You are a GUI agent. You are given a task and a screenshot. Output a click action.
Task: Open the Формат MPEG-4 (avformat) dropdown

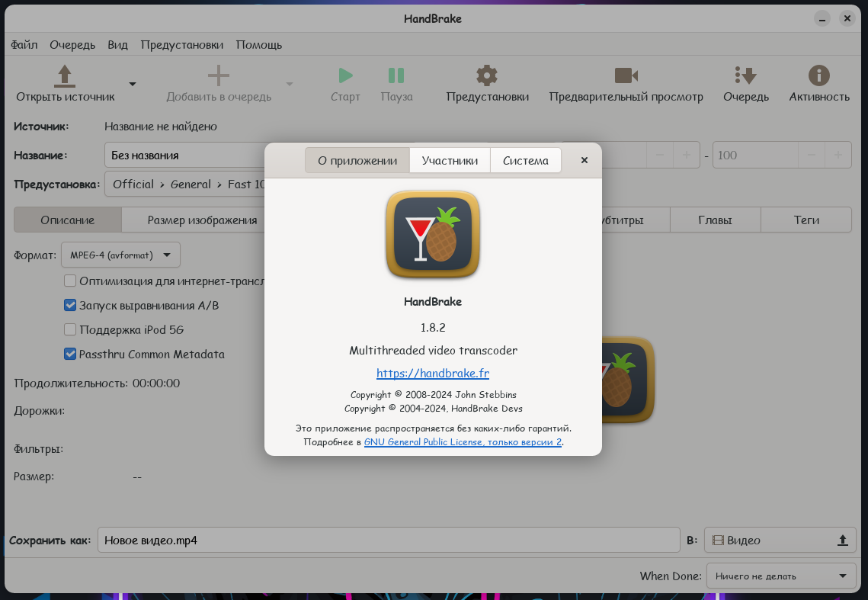click(x=120, y=255)
